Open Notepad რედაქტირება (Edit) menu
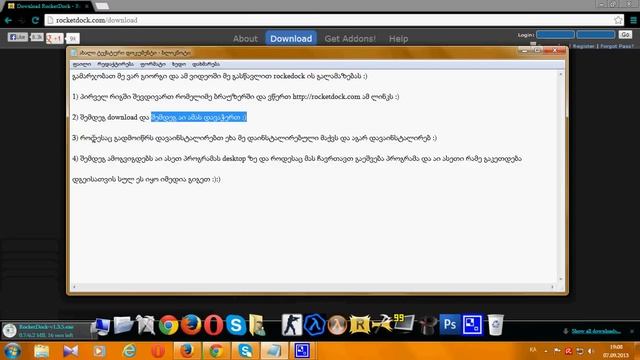This screenshot has width=640, height=360. pos(116,64)
